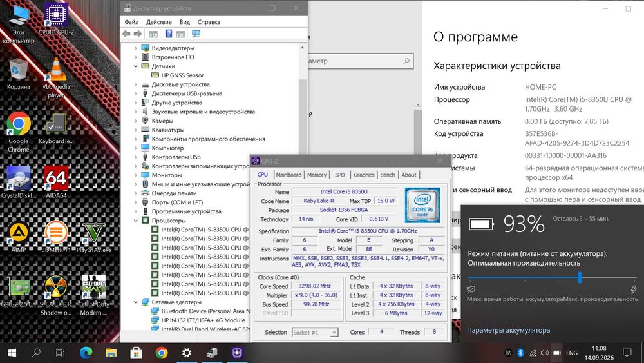Click battery icon in system tray
The height and width of the screenshot is (363, 644).
click(557, 353)
